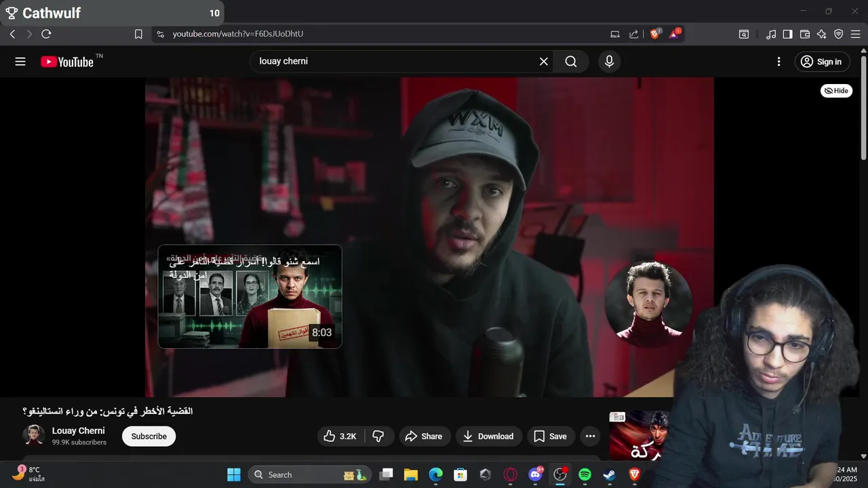Click the taskbar Search box

tap(310, 474)
